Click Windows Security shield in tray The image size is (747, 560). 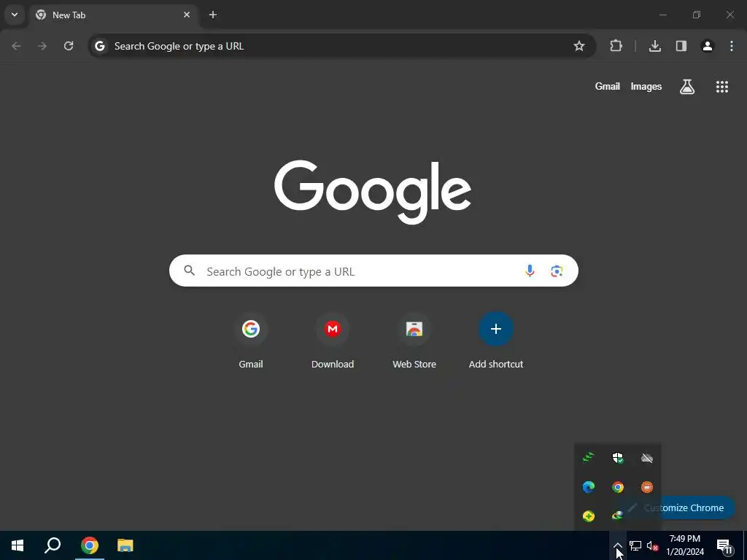[618, 458]
